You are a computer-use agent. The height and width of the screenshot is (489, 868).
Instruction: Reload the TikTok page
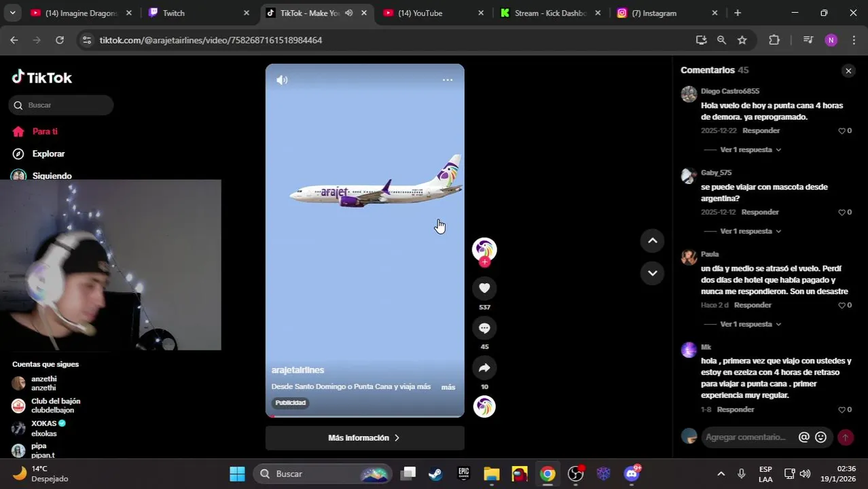point(60,40)
